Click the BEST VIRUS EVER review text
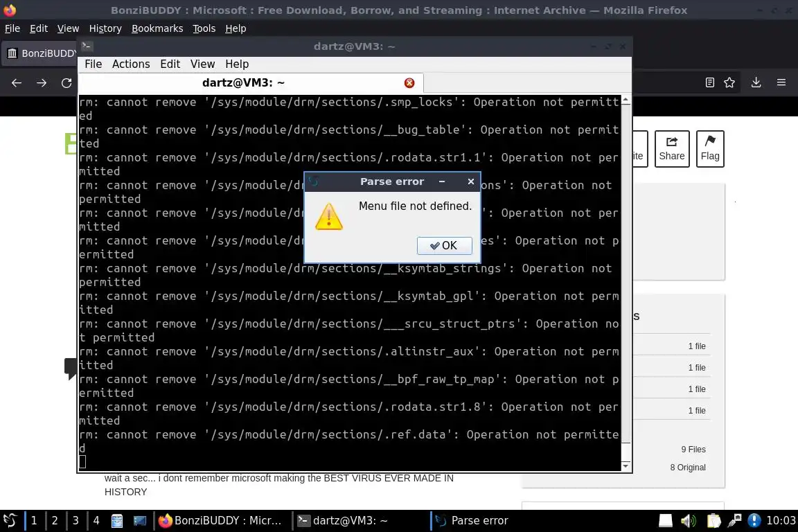The image size is (798, 532). (279, 485)
